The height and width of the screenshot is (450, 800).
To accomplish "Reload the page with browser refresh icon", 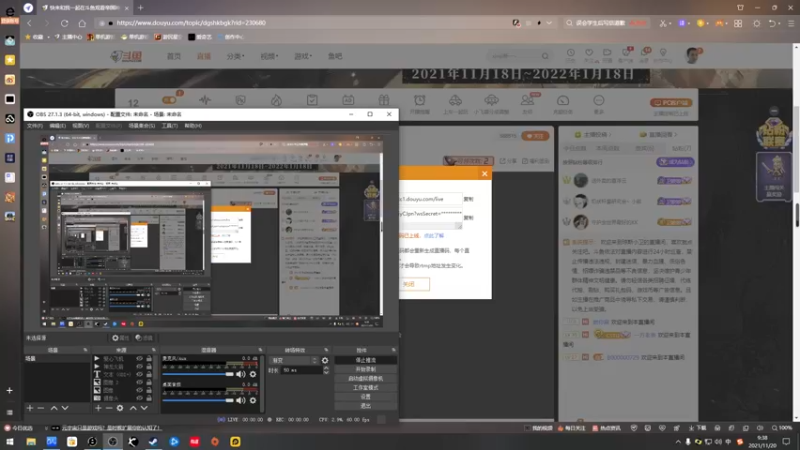I will coord(64,23).
